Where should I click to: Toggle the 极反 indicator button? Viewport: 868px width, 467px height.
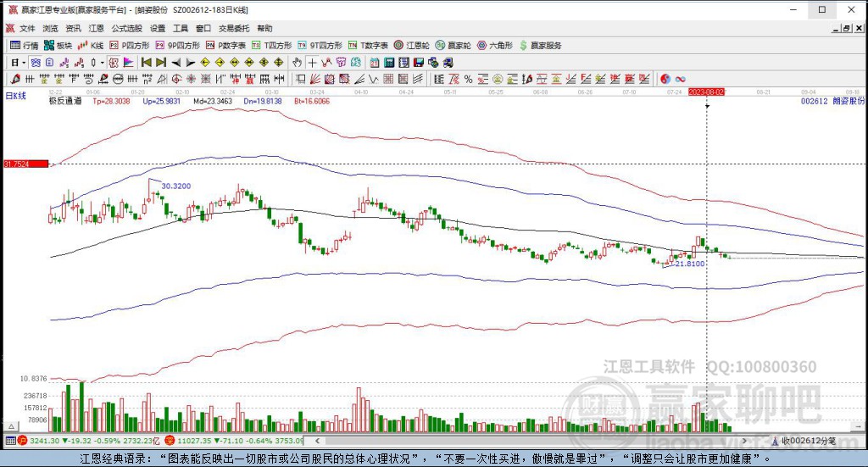click(114, 63)
